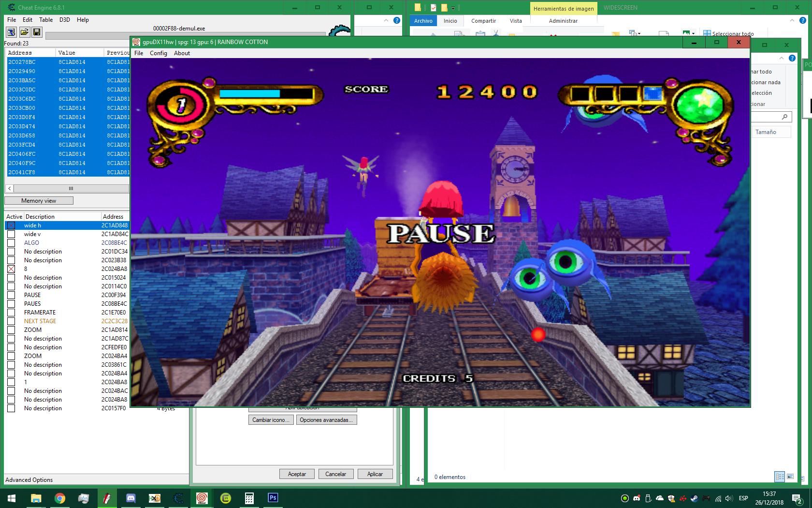Click the OneDrive cloud tray icon
812x508 pixels.
coord(660,498)
